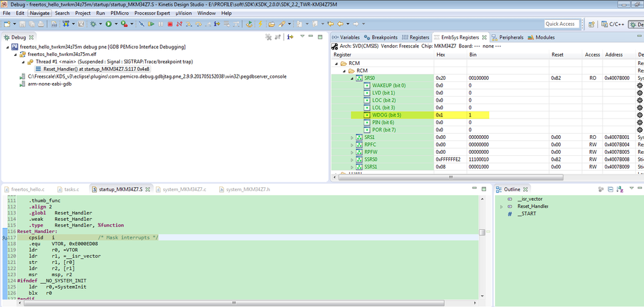644x307 pixels.
Task: Click the Suspend (pause) icon
Action: 161,24
